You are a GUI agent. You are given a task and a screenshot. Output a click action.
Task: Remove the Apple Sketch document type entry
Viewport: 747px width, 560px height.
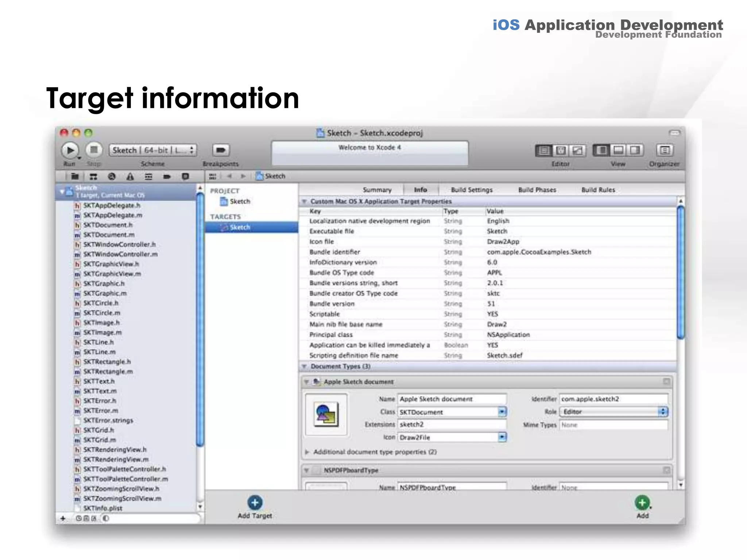(666, 382)
